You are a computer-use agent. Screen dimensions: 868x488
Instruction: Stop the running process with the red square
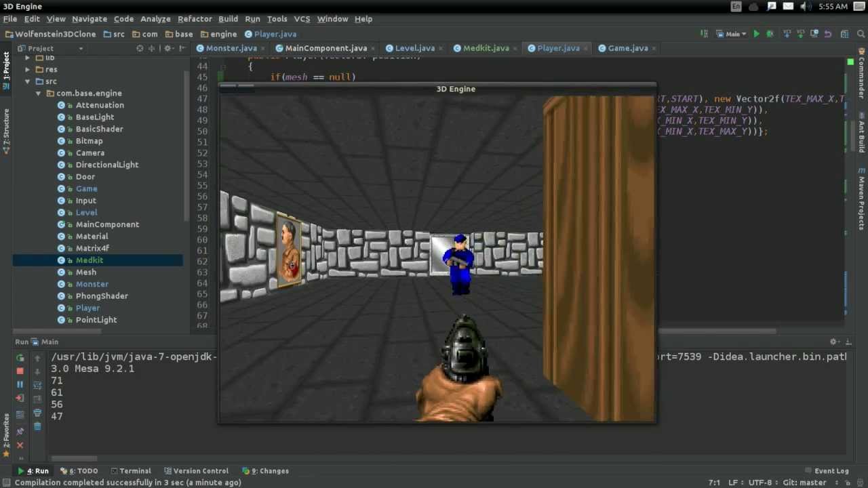pos(20,371)
